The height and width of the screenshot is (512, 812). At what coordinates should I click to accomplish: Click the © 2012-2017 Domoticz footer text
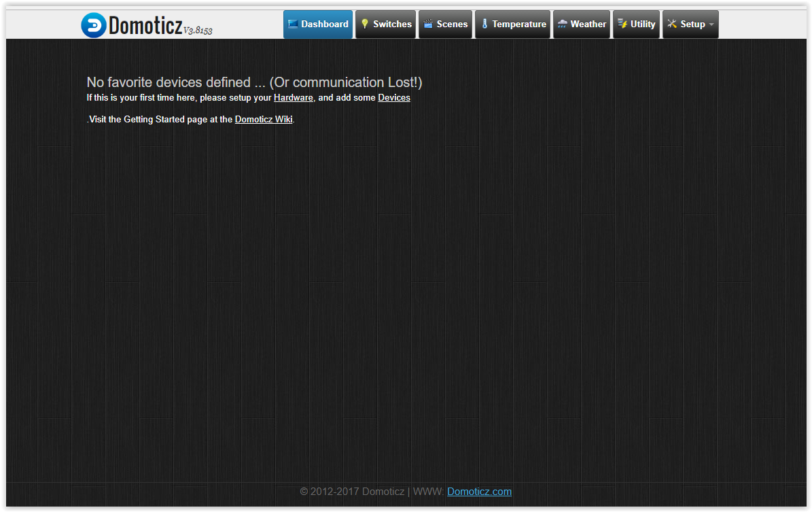(352, 492)
